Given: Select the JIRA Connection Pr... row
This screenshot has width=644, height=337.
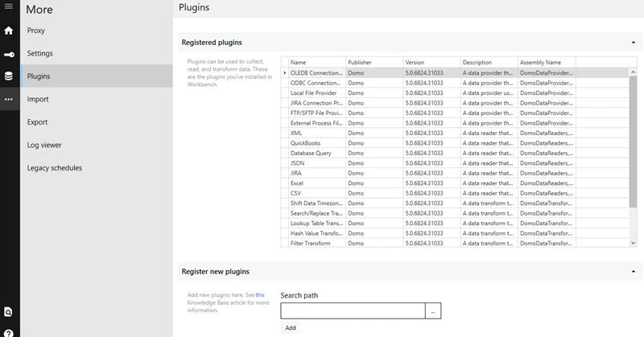Looking at the screenshot, I should (x=455, y=103).
